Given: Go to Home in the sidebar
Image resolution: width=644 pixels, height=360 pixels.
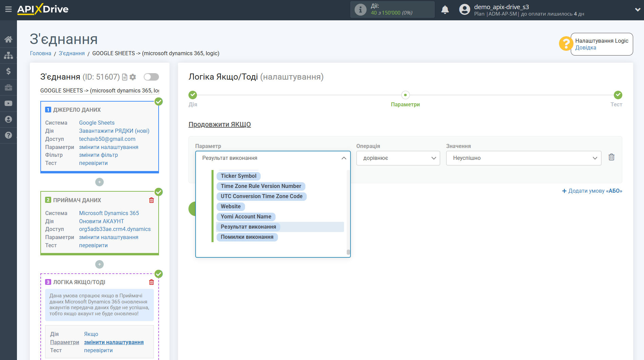Looking at the screenshot, I should [x=8, y=39].
